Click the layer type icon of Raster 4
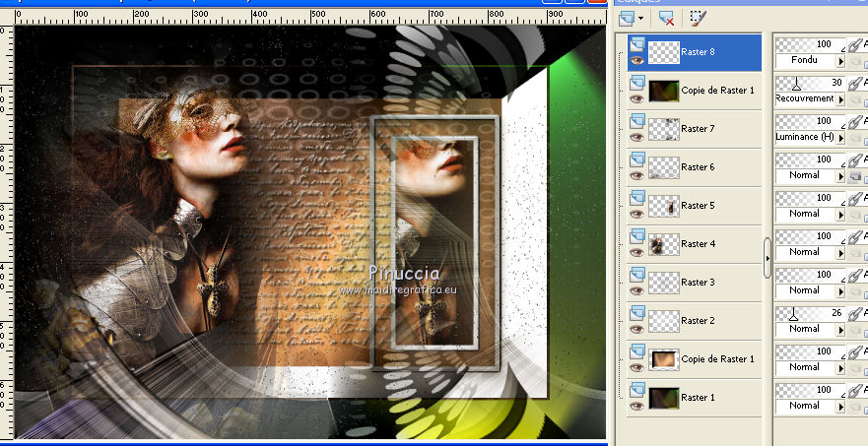The width and height of the screenshot is (868, 446). click(637, 236)
